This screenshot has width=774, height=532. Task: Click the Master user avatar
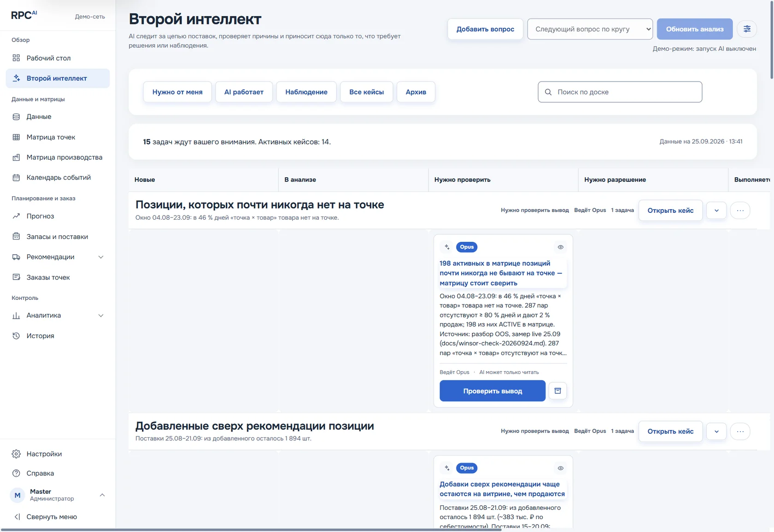click(x=18, y=496)
